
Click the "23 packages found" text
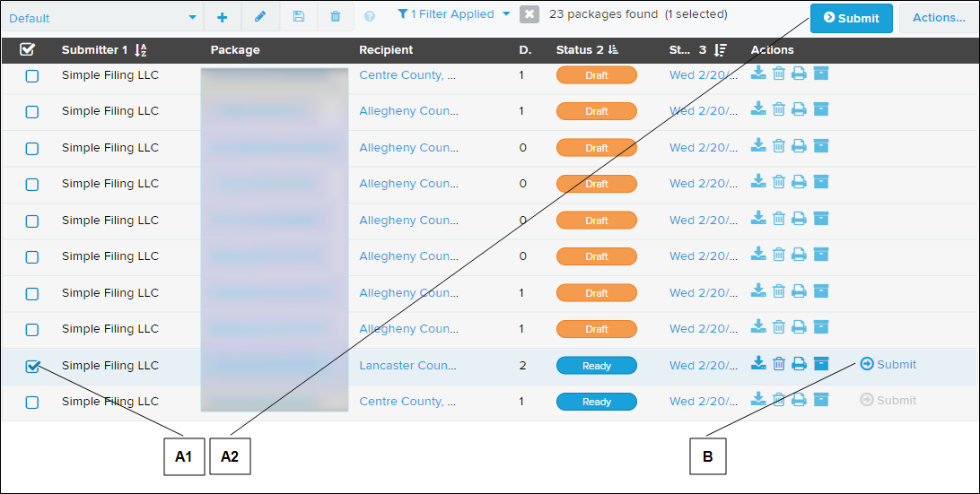click(x=603, y=13)
